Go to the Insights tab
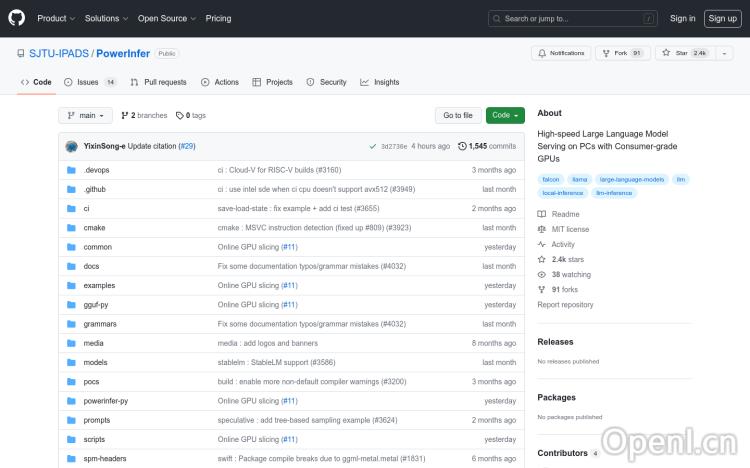750x468 pixels. coord(380,82)
